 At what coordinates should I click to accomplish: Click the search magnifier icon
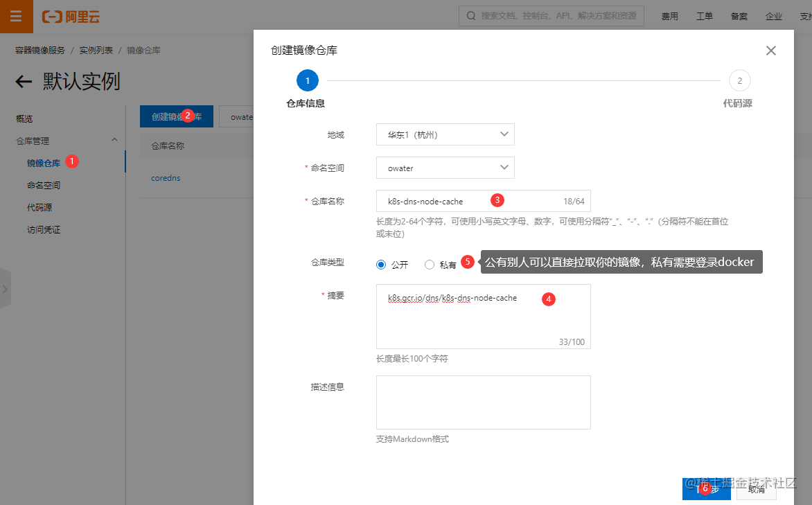coord(470,16)
